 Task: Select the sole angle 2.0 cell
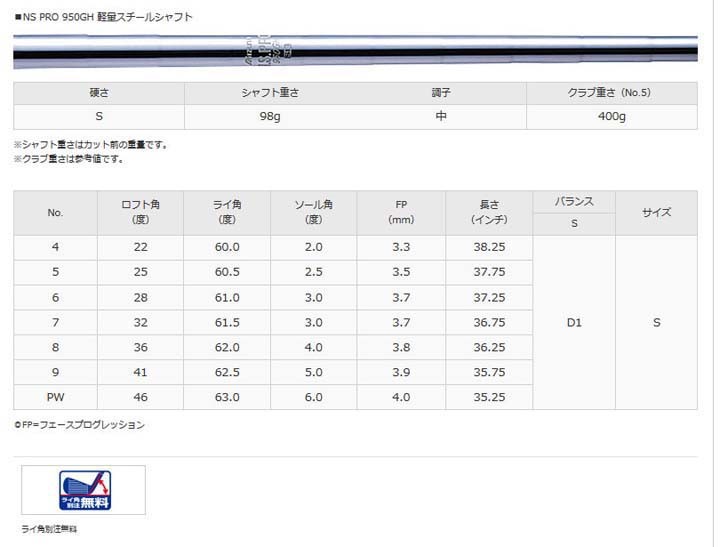pos(314,247)
